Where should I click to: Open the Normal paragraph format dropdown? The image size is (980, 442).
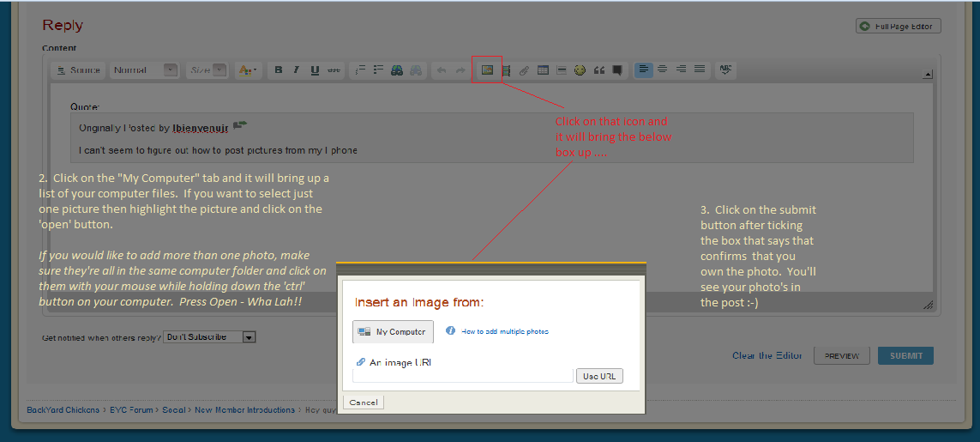point(144,70)
